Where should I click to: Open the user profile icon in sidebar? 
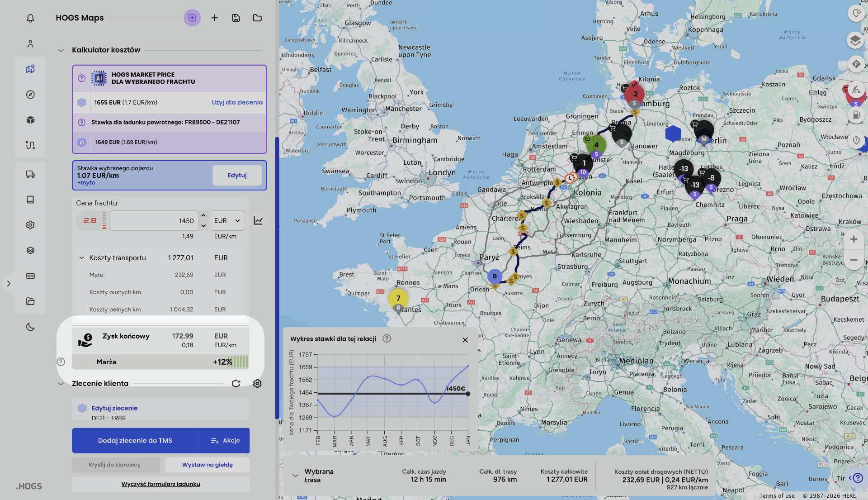30,44
